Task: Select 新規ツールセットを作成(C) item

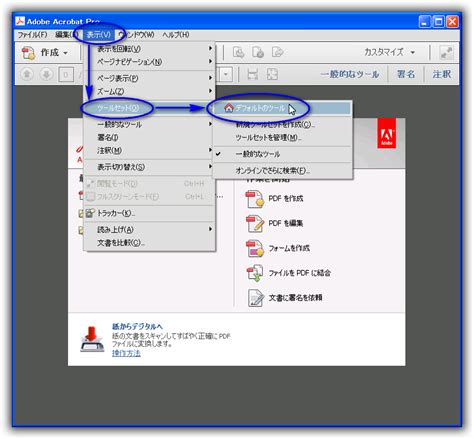Action: pos(283,124)
